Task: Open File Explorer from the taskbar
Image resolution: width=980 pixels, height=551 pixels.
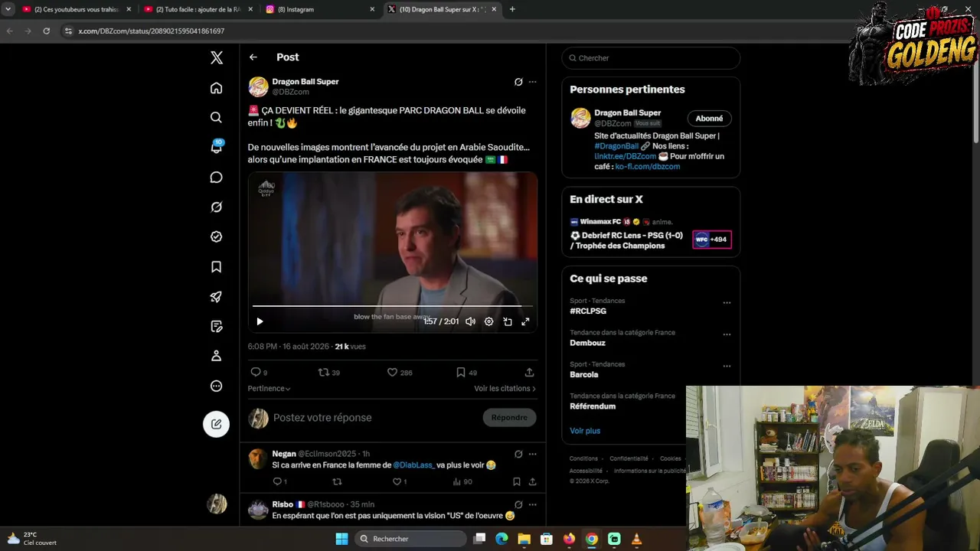Action: pos(524,539)
